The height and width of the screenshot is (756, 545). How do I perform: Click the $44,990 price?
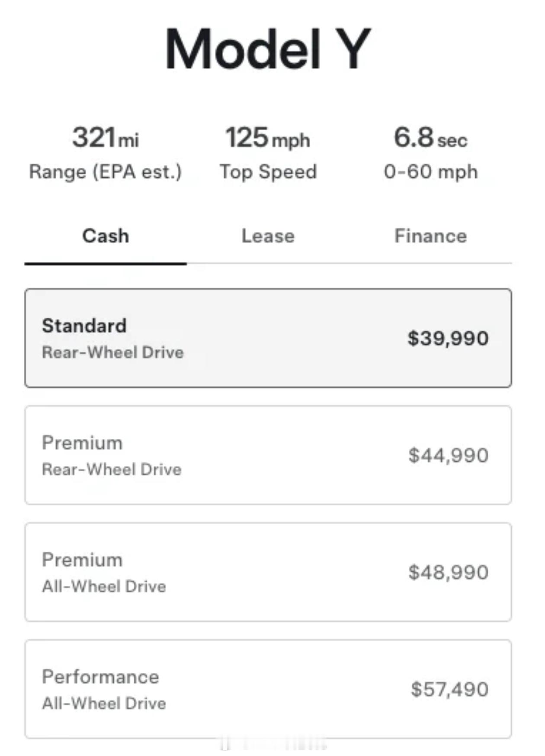pyautogui.click(x=448, y=455)
